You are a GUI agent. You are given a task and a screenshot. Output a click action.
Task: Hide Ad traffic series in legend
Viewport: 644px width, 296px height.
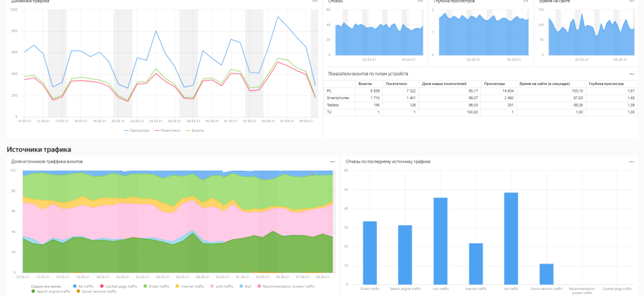click(83, 286)
